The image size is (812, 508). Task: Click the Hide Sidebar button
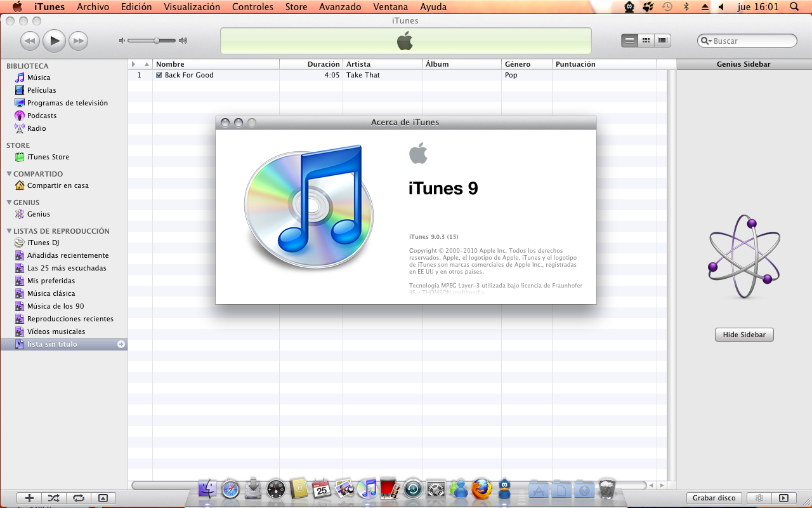tap(744, 335)
